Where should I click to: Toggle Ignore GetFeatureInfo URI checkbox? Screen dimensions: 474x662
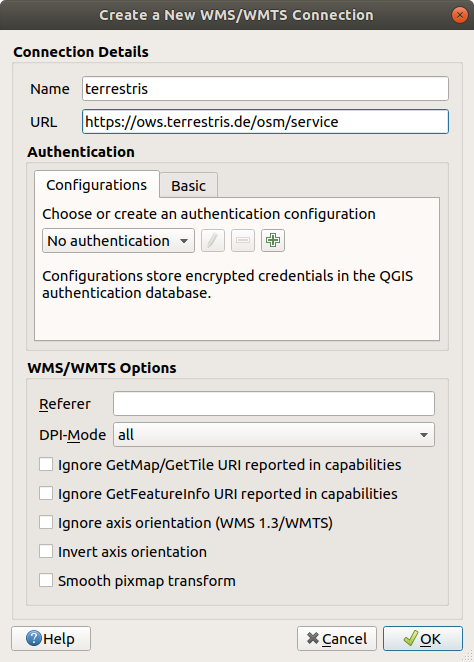pos(46,493)
